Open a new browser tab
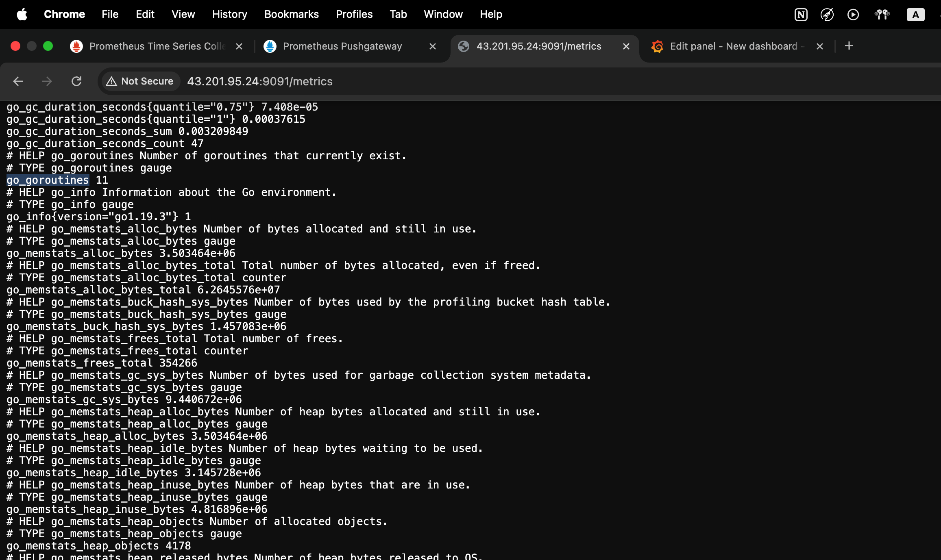 849,46
